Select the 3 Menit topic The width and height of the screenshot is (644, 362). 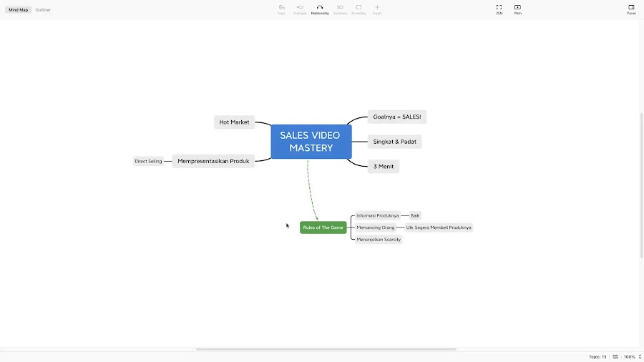384,166
